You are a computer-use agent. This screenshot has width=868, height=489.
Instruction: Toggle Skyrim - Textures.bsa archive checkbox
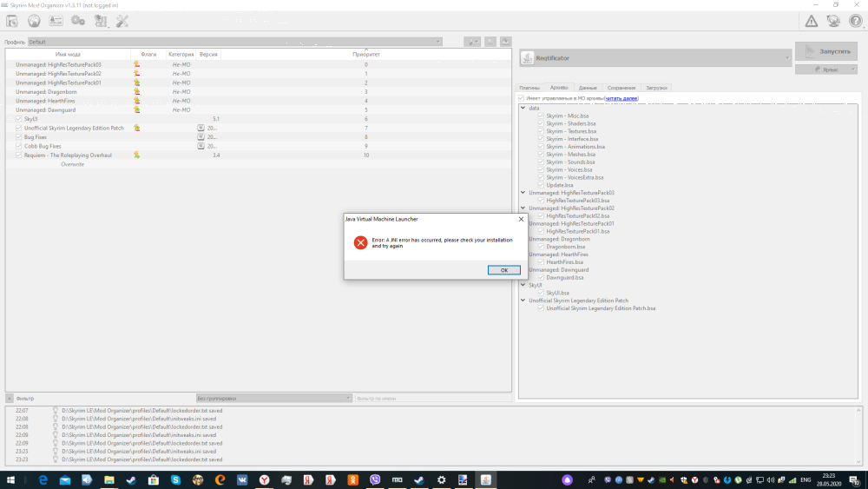[x=541, y=131]
